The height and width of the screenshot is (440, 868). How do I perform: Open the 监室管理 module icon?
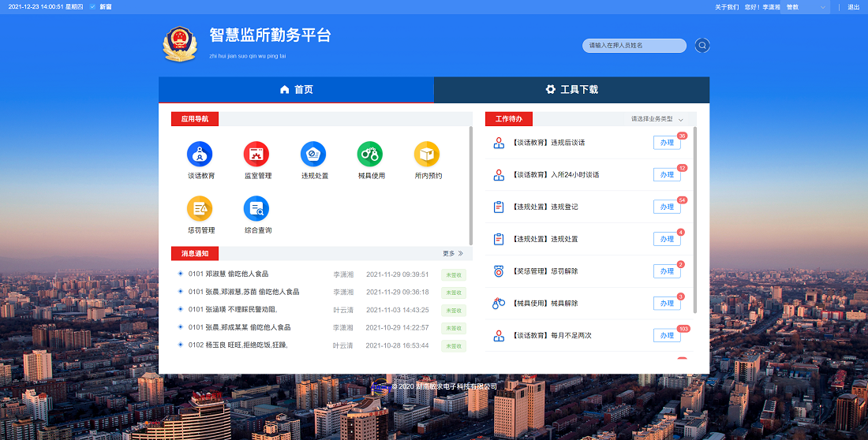[x=256, y=155]
